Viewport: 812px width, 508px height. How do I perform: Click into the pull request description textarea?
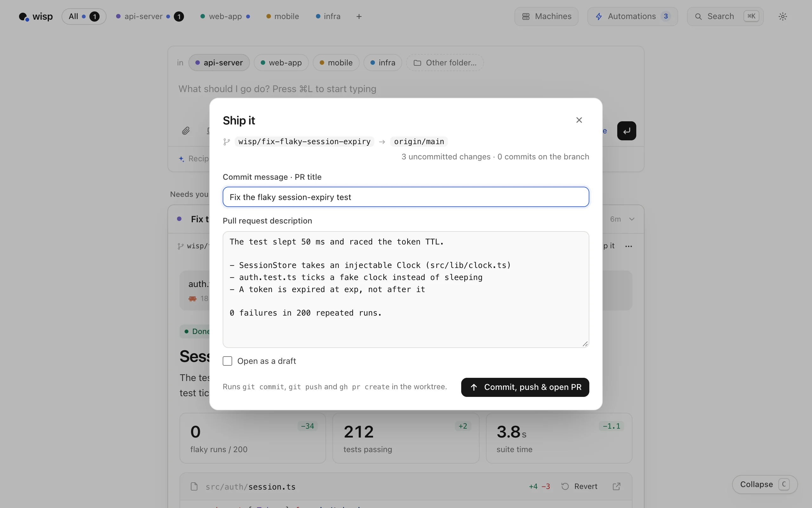click(x=406, y=289)
